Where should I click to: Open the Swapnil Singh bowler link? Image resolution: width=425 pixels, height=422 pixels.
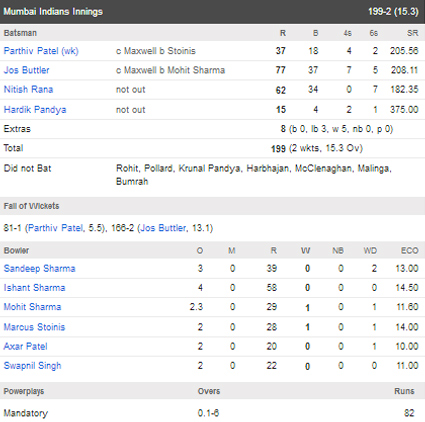(32, 366)
